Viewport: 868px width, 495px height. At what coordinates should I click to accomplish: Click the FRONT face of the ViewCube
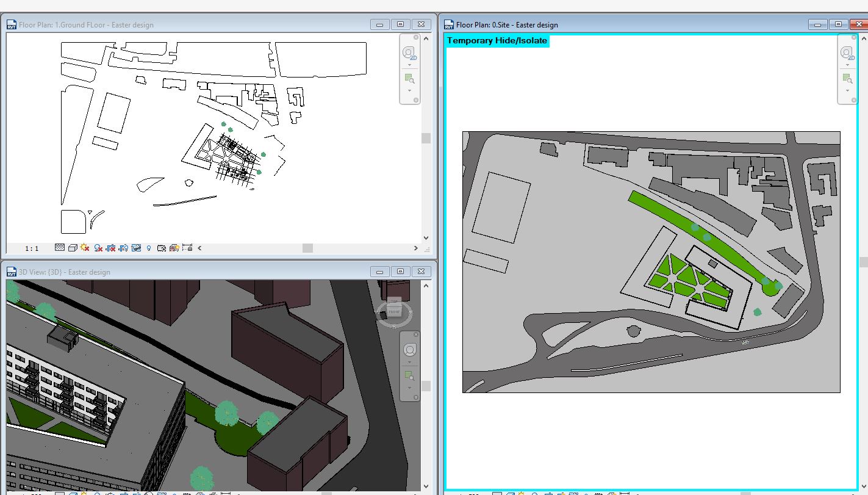(394, 313)
